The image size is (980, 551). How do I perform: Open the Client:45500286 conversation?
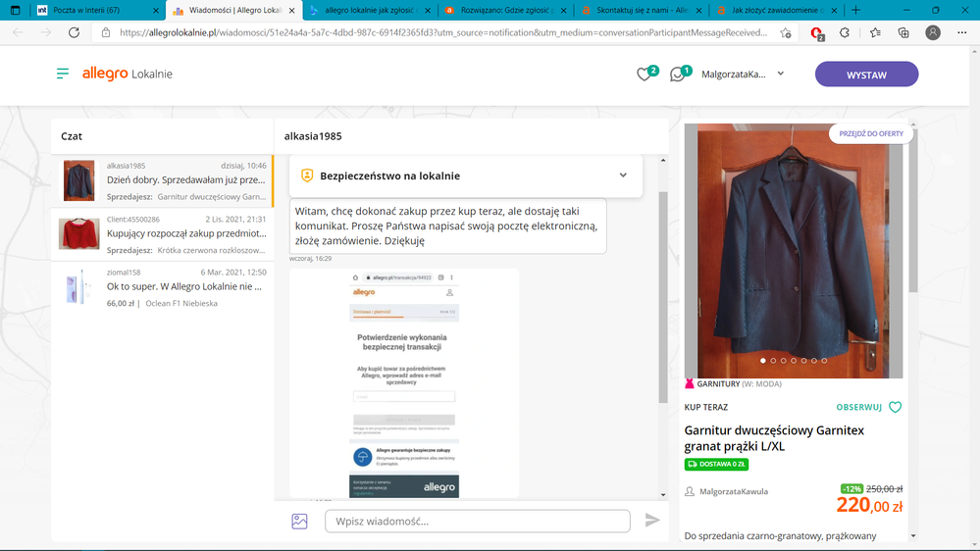[x=163, y=234]
